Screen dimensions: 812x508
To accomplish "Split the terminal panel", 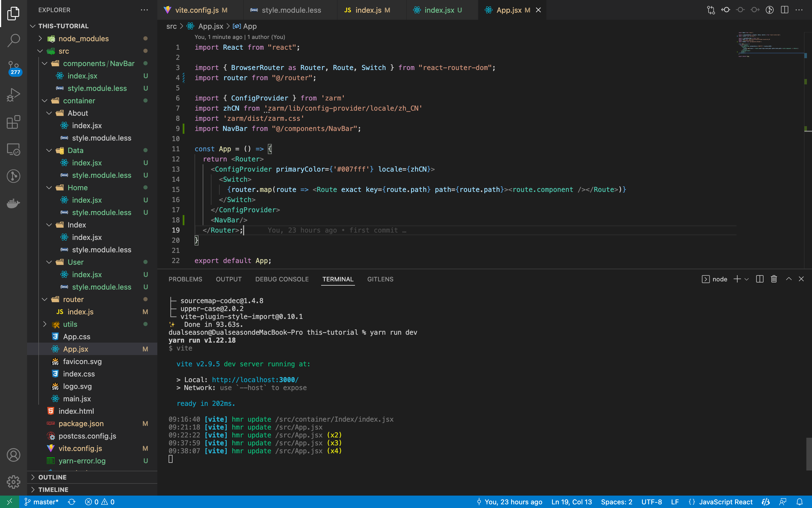I will point(760,279).
